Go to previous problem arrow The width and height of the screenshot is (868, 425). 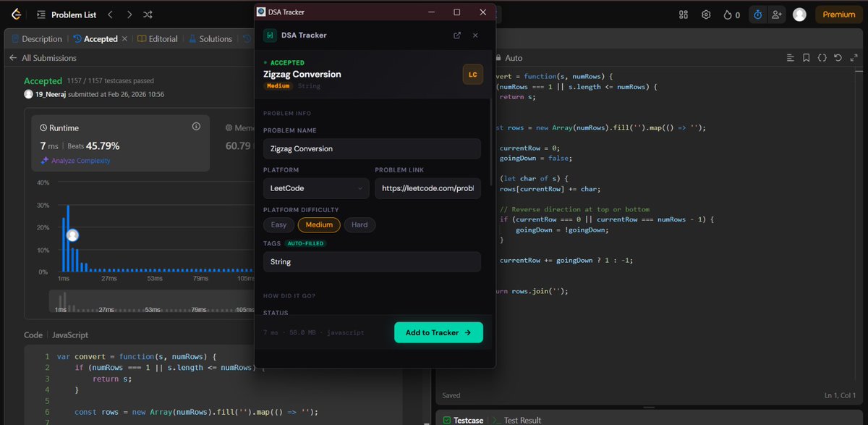(110, 14)
